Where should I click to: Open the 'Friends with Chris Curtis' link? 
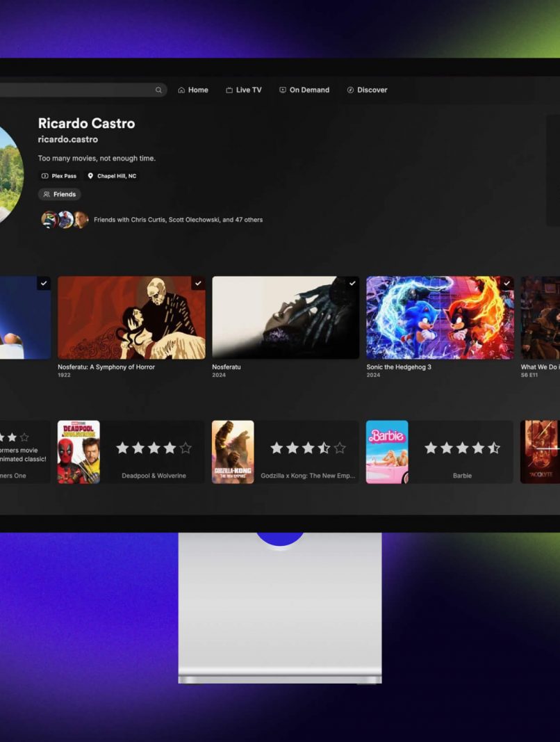click(x=178, y=220)
